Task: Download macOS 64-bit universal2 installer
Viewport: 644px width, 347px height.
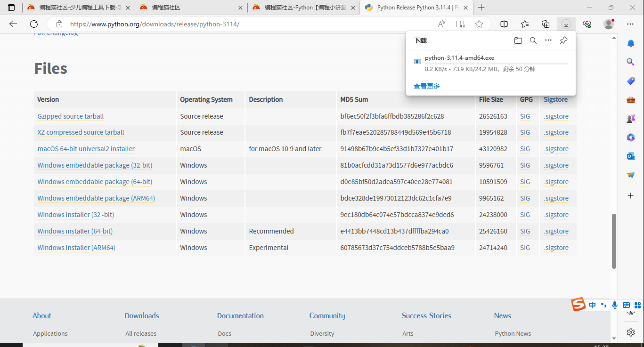Action: tap(86, 149)
